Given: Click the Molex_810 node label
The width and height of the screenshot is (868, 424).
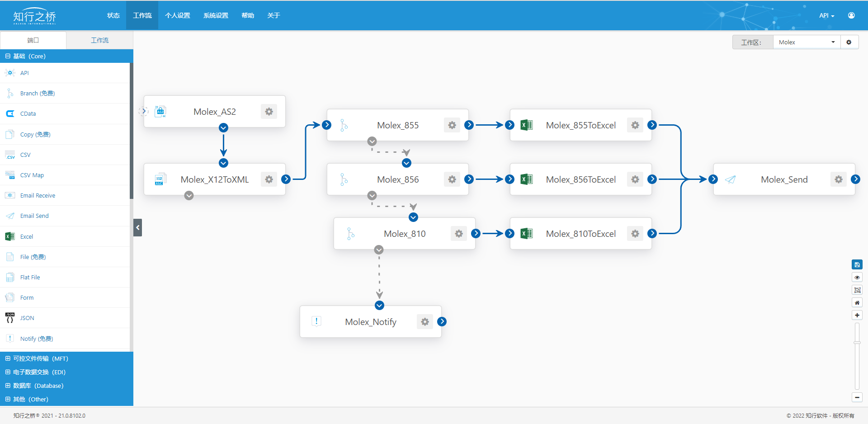Looking at the screenshot, I should click(x=405, y=234).
